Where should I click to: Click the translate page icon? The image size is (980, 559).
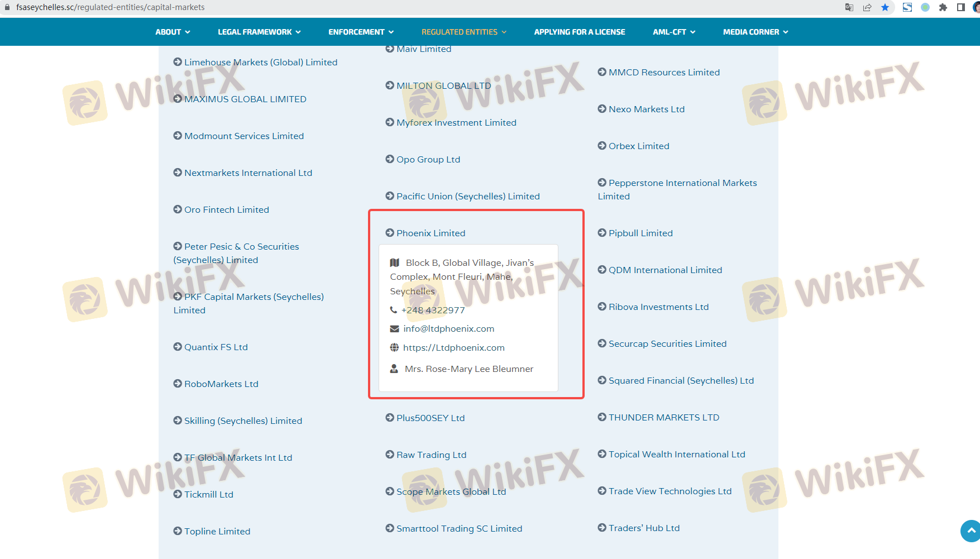[849, 7]
